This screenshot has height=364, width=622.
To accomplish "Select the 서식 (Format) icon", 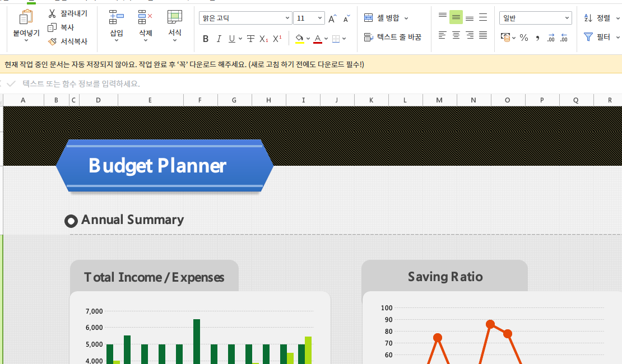I will pyautogui.click(x=176, y=25).
